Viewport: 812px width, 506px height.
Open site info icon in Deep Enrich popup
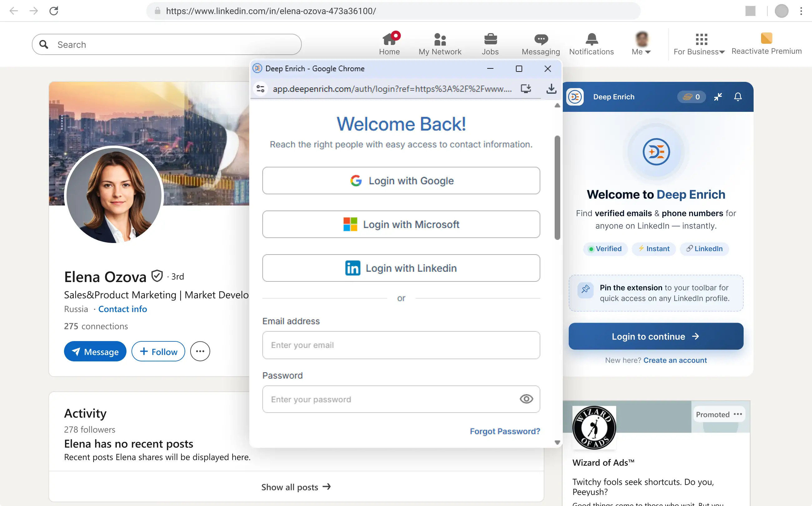pos(260,89)
